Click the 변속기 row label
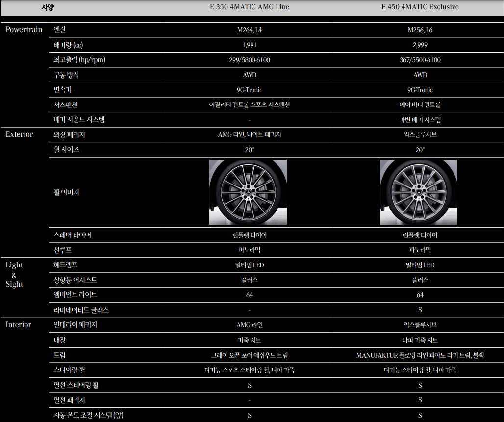504x422 pixels. click(x=62, y=90)
